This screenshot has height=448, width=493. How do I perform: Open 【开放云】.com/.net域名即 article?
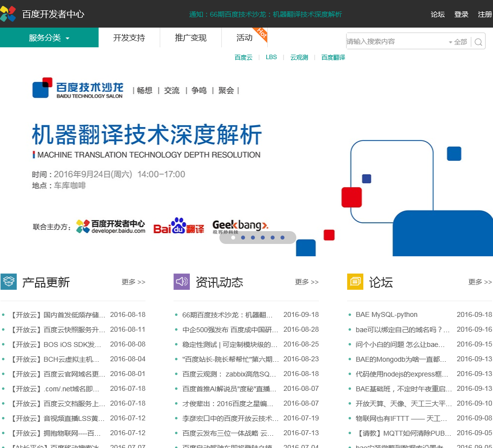point(54,388)
